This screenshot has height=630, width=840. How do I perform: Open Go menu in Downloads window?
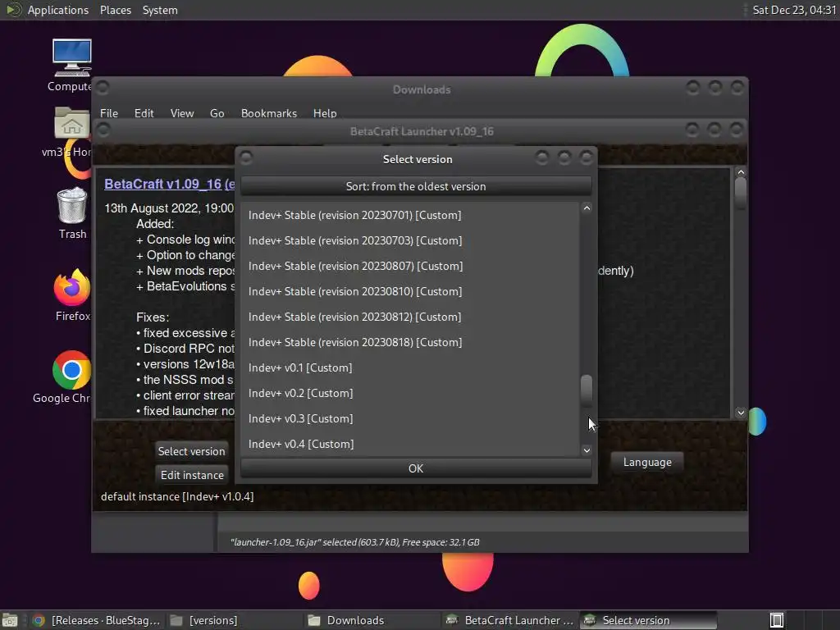pos(217,113)
